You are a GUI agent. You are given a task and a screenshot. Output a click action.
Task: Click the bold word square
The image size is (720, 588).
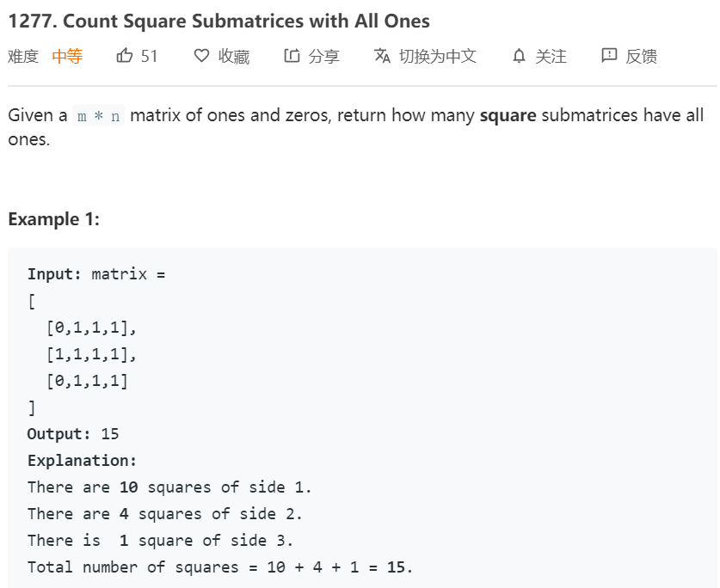click(x=508, y=115)
